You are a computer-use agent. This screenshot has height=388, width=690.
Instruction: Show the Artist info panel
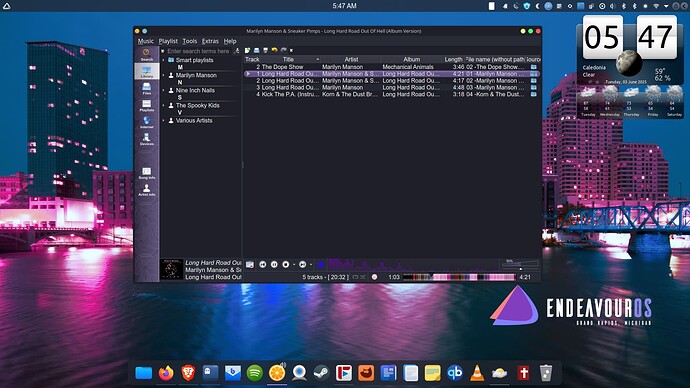(147, 190)
